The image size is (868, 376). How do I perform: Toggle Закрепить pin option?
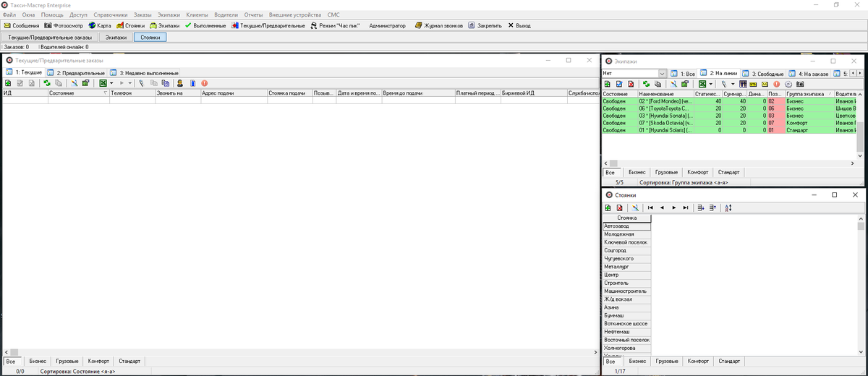[x=484, y=25]
